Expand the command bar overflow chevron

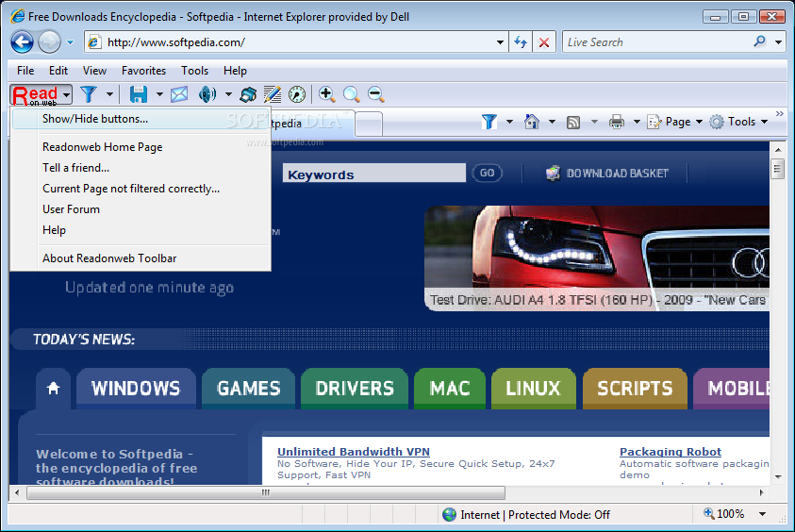coord(780,113)
